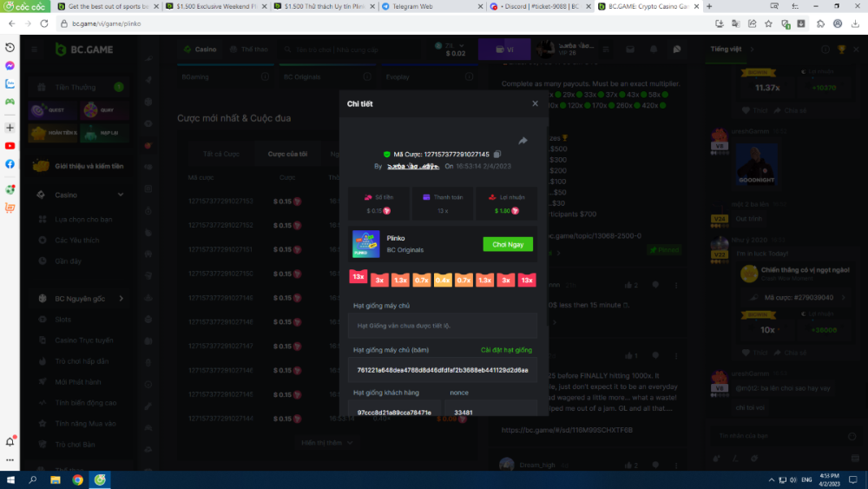Open YouTube from the browser sidebar

[x=10, y=146]
